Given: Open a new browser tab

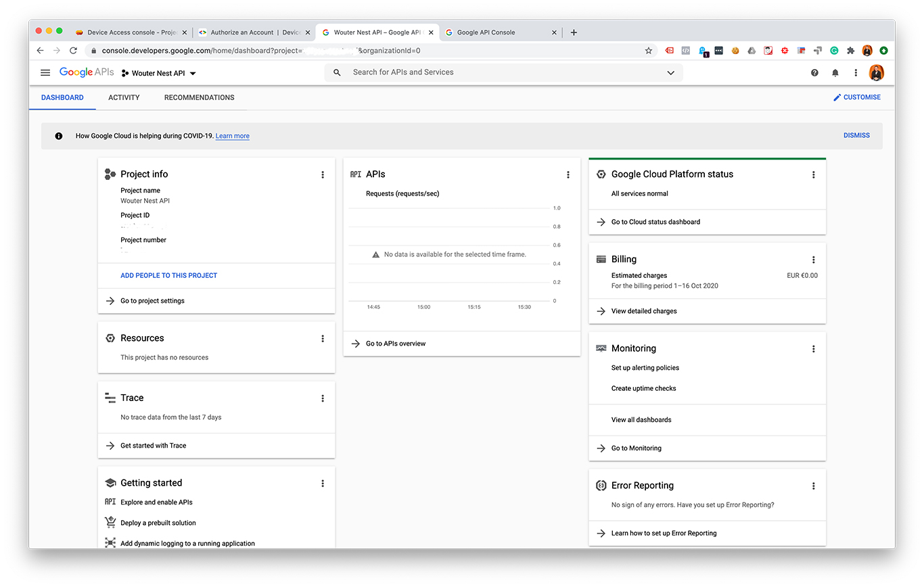Looking at the screenshot, I should (574, 32).
